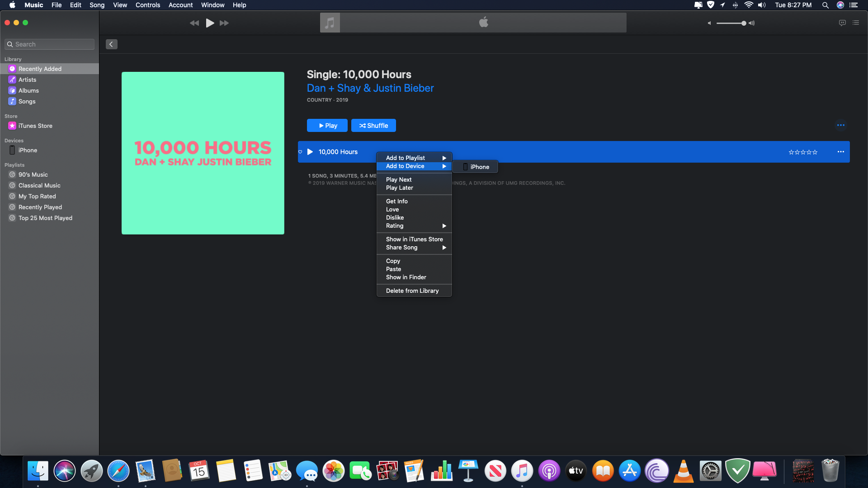Open Spotlight search in menu bar
The width and height of the screenshot is (868, 488).
point(826,5)
